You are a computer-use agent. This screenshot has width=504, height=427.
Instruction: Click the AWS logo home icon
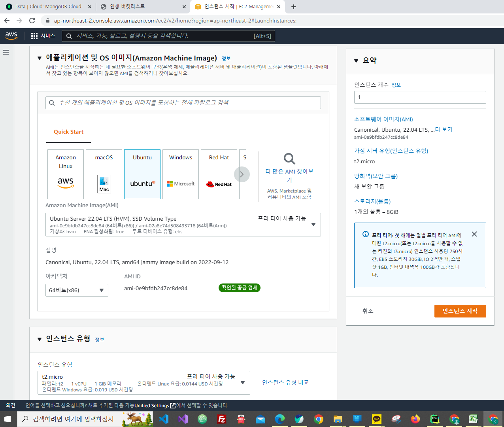click(x=11, y=36)
